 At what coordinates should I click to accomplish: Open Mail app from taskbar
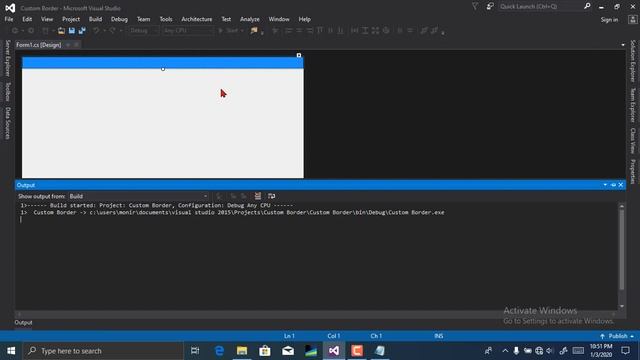click(x=288, y=351)
